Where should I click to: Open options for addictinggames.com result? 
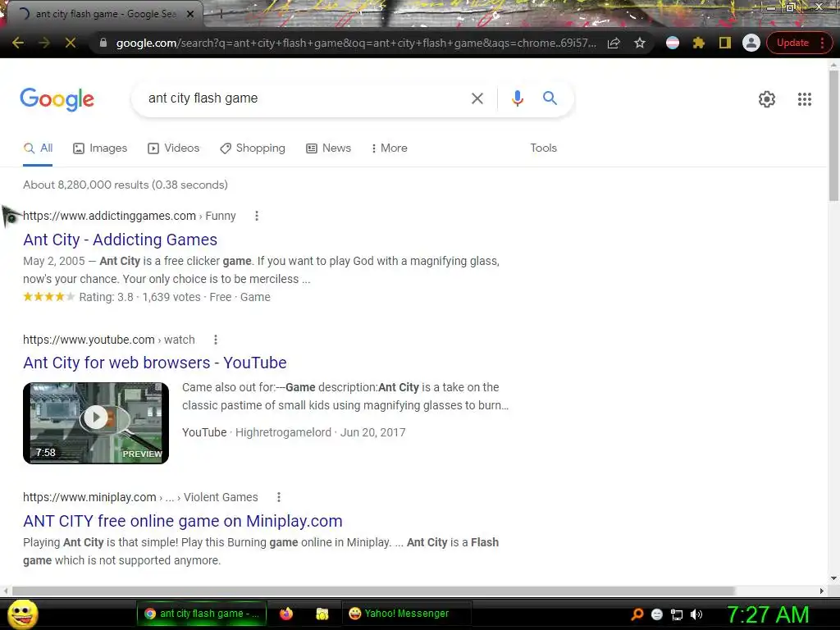tap(257, 216)
